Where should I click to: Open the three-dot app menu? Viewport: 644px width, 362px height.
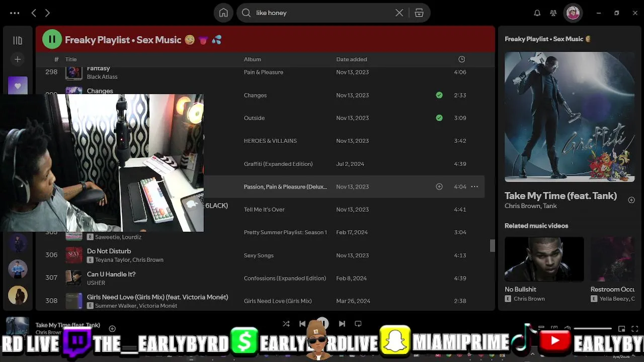pyautogui.click(x=15, y=13)
